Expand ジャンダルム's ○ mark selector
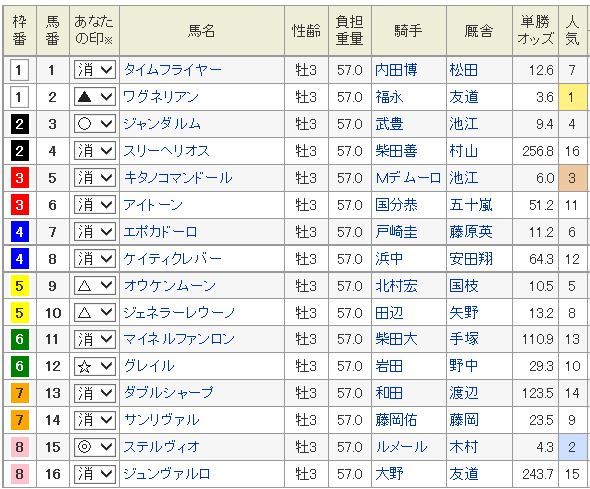This screenshot has width=590, height=489. [x=94, y=124]
